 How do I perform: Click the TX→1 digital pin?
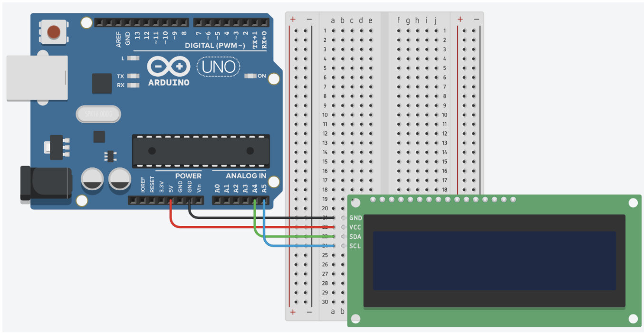[255, 22]
